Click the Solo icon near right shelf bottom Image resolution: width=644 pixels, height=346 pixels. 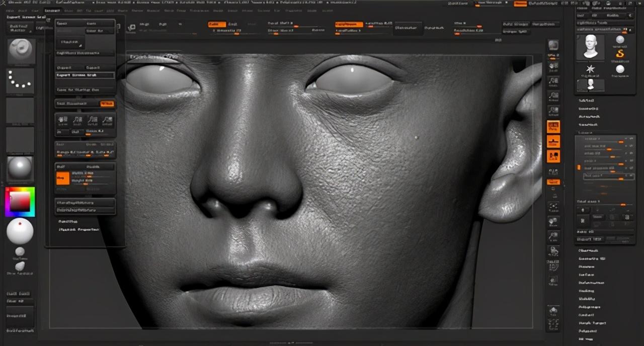coord(553,310)
